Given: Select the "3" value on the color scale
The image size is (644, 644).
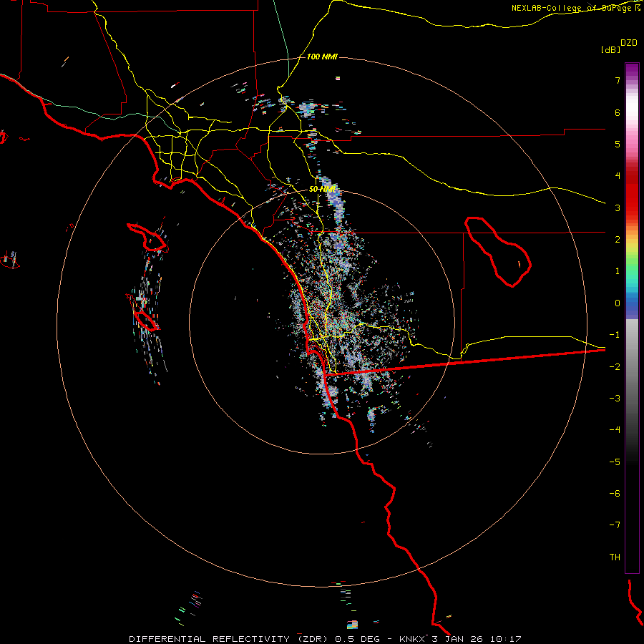Looking at the screenshot, I should (618, 208).
